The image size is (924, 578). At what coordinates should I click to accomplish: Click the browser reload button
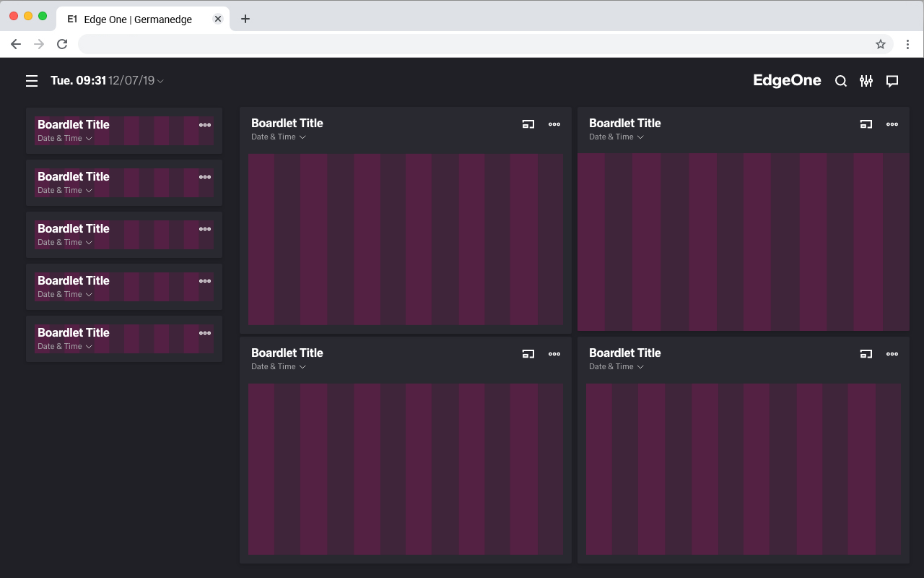62,44
